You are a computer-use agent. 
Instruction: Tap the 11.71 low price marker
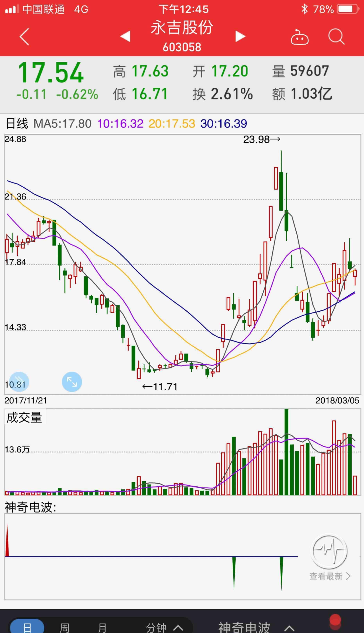point(160,387)
